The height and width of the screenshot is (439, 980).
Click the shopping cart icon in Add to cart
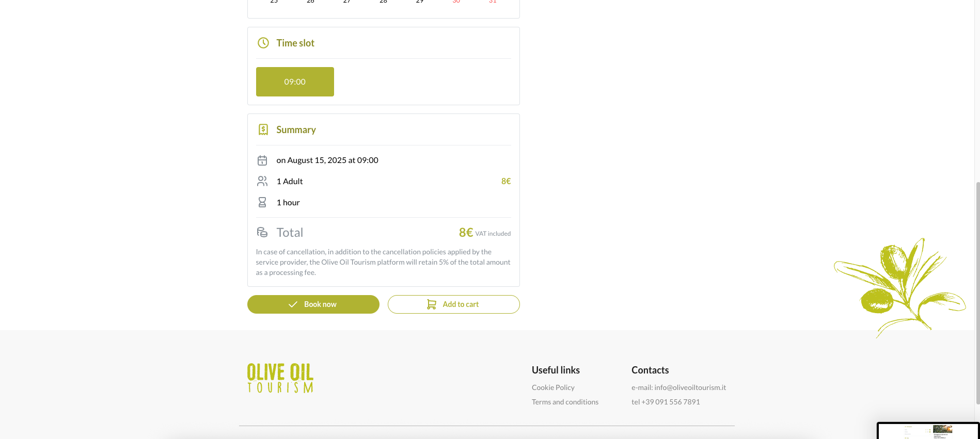pyautogui.click(x=432, y=304)
